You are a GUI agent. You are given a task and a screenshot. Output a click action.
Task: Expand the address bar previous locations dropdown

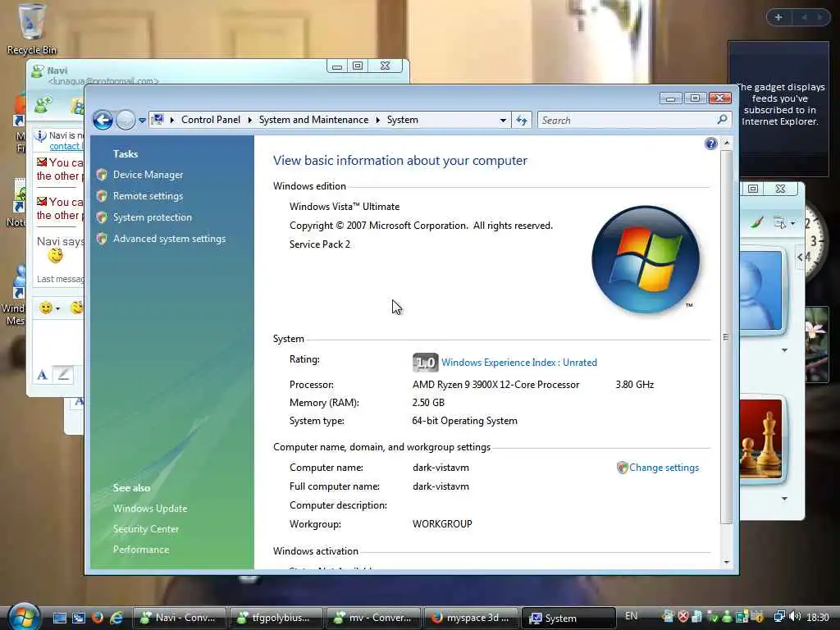click(503, 120)
